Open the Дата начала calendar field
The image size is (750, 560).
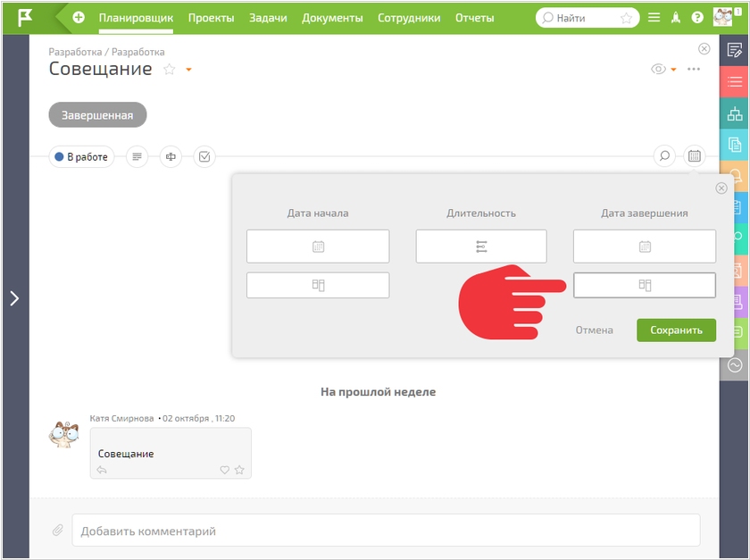point(318,247)
